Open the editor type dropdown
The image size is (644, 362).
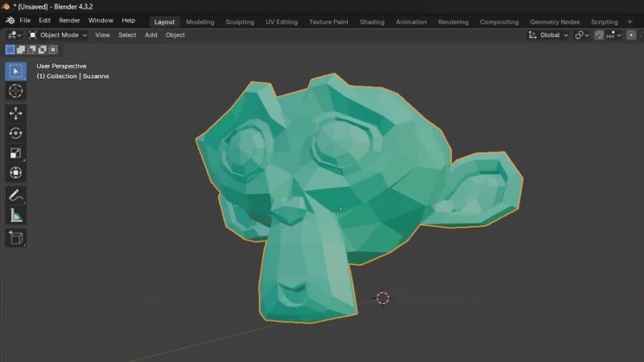tap(14, 35)
